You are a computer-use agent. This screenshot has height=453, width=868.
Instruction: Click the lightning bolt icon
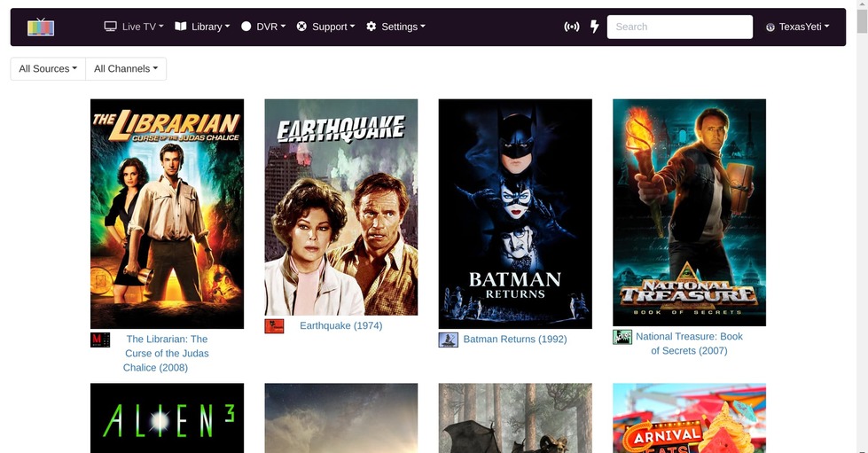pos(595,27)
